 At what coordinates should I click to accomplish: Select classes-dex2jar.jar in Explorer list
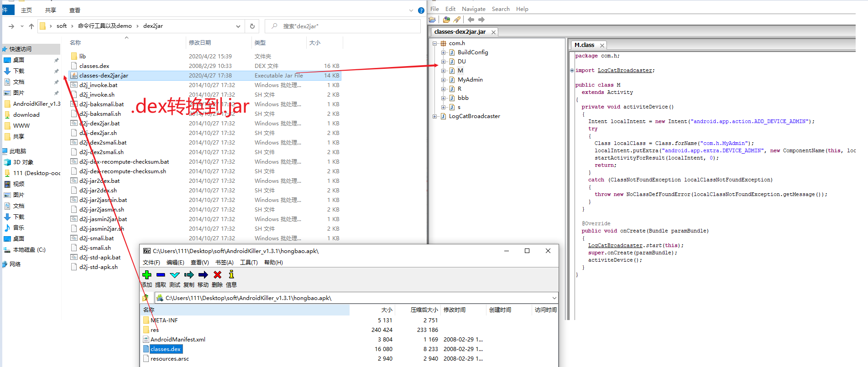tap(205, 76)
